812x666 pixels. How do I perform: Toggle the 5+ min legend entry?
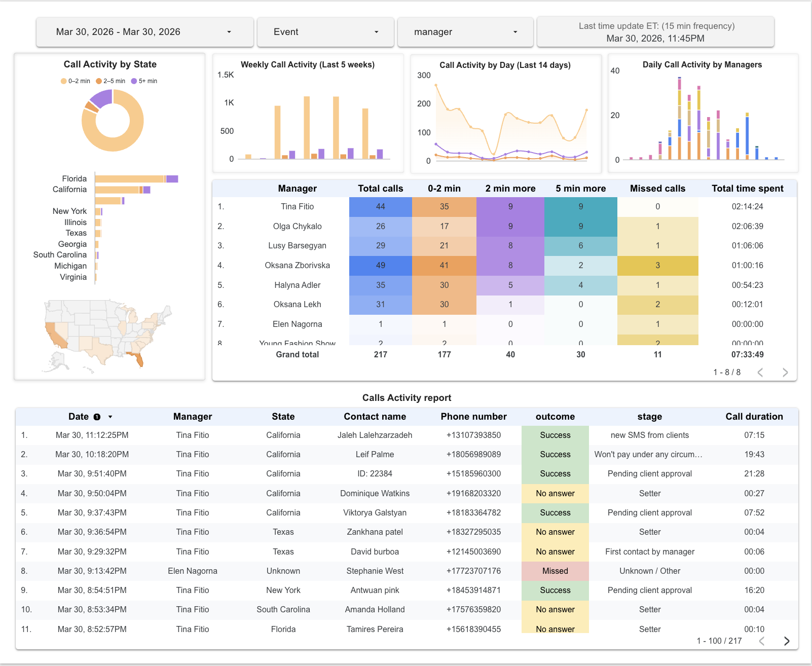[143, 81]
